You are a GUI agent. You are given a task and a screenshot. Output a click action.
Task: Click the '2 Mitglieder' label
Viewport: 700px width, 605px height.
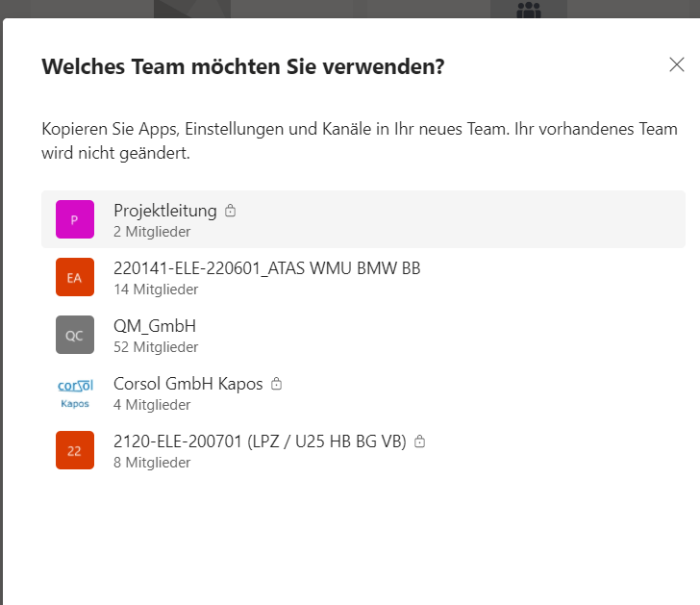152,232
